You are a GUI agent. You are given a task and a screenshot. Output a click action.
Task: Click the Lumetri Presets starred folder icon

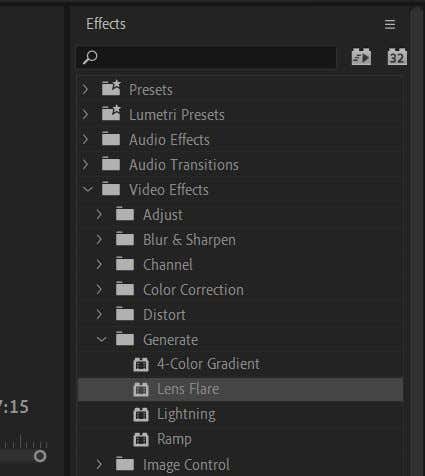pyautogui.click(x=111, y=113)
